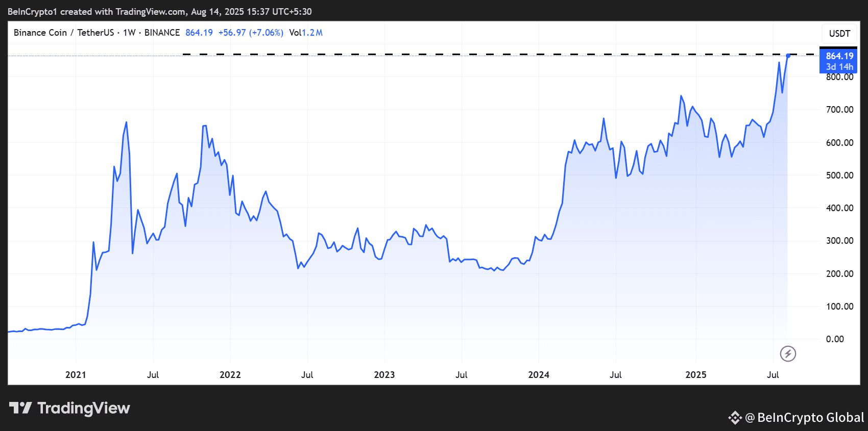
Task: Click the 2023 time axis label
Action: [384, 375]
